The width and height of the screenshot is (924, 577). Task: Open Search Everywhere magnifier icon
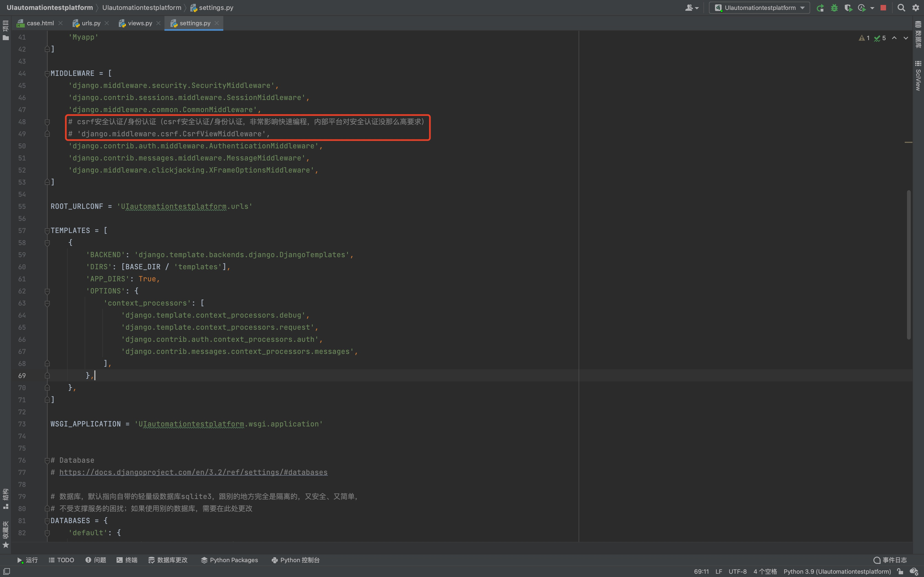pos(901,8)
